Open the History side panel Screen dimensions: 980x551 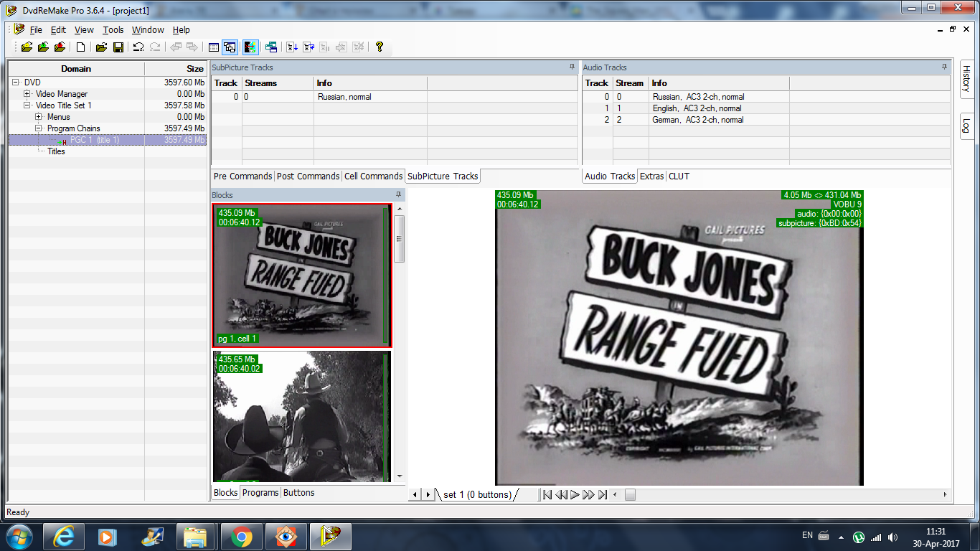(x=966, y=79)
